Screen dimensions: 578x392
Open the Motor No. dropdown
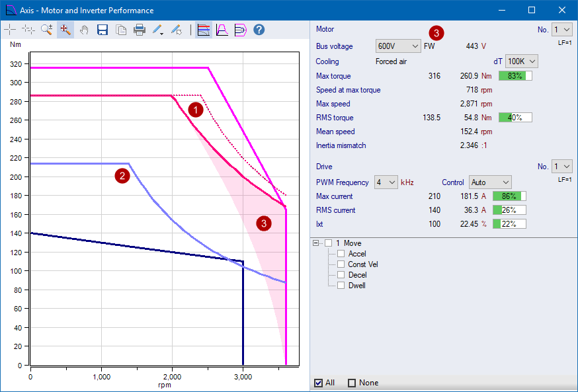(561, 30)
